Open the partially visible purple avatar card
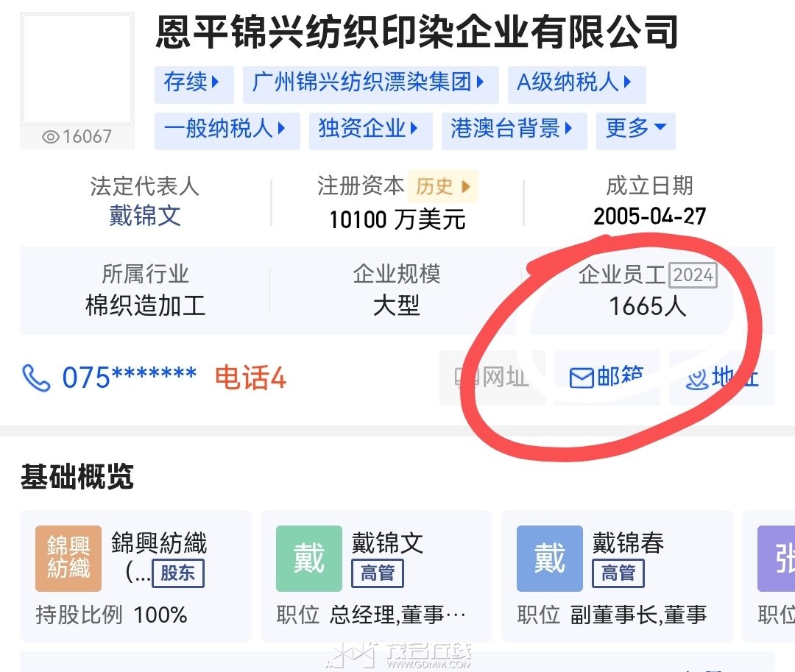Screen dimensions: 795x672 [x=777, y=559]
